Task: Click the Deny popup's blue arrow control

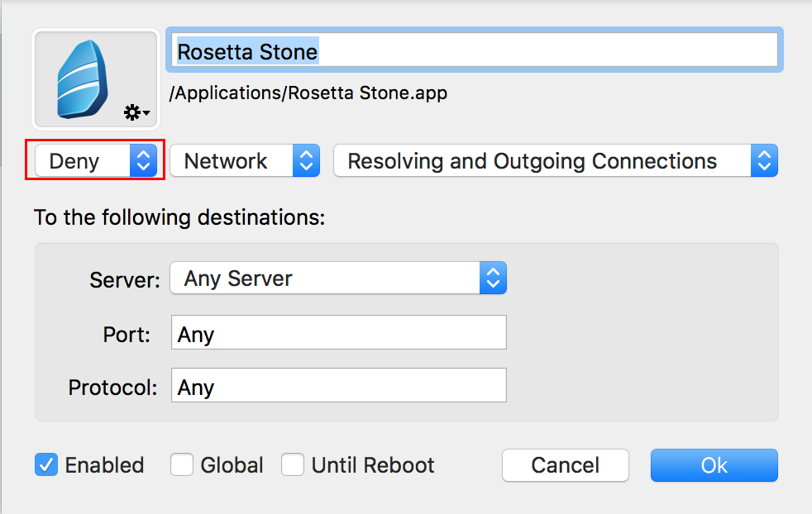Action: [143, 161]
